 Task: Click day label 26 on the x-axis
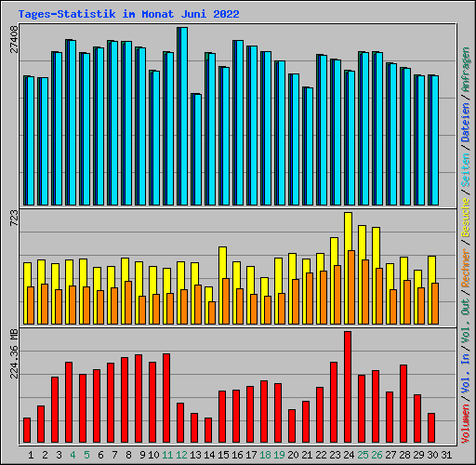(x=377, y=455)
